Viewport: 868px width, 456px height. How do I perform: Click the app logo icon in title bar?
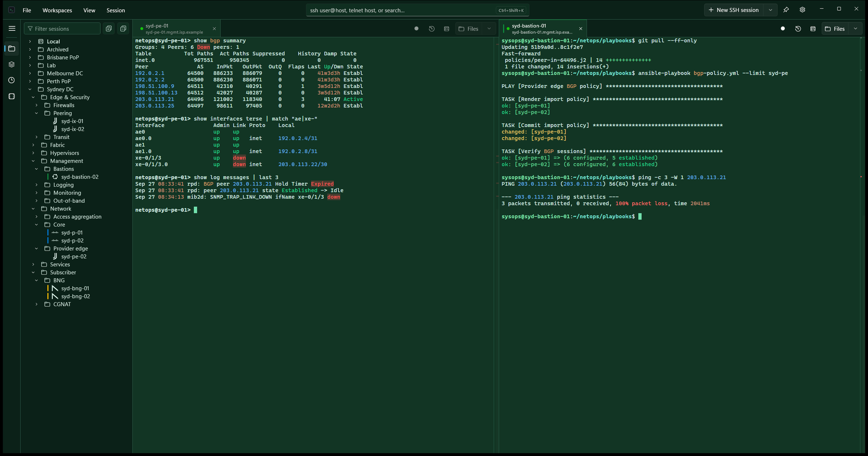[12, 10]
